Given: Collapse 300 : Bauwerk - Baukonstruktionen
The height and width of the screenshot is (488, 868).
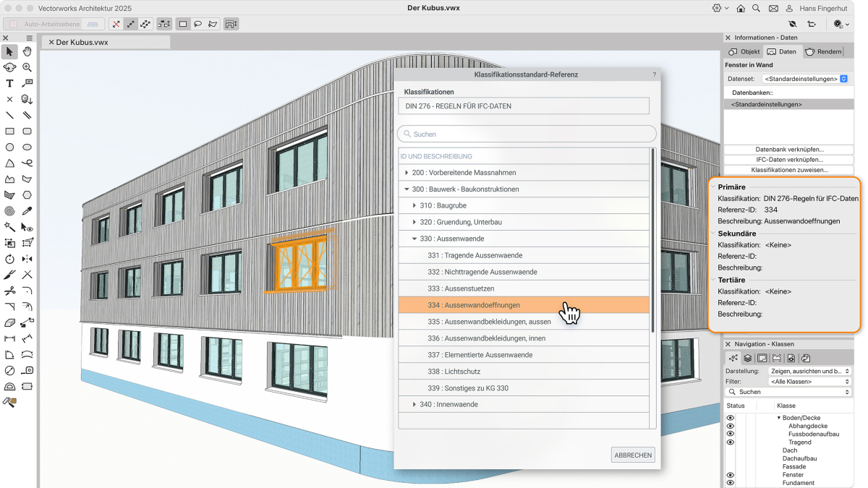Looking at the screenshot, I should (x=407, y=189).
